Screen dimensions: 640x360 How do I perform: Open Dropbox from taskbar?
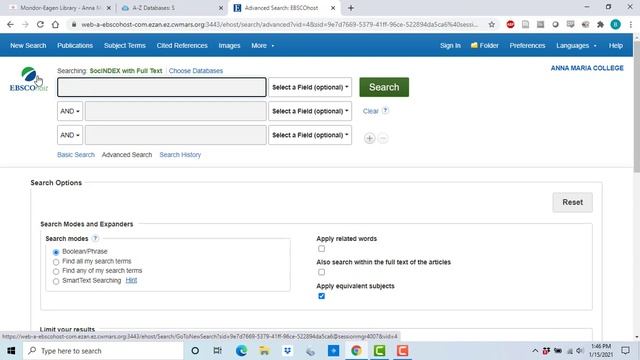click(x=287, y=351)
